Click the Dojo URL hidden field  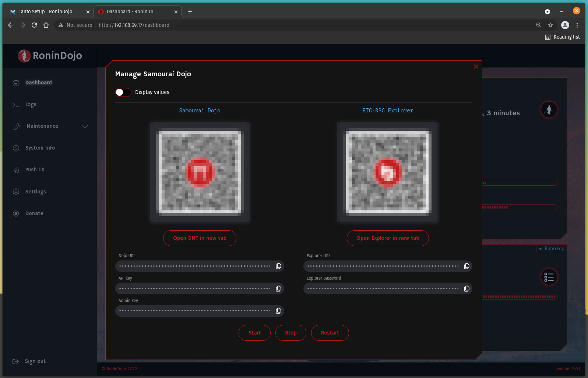(200, 266)
